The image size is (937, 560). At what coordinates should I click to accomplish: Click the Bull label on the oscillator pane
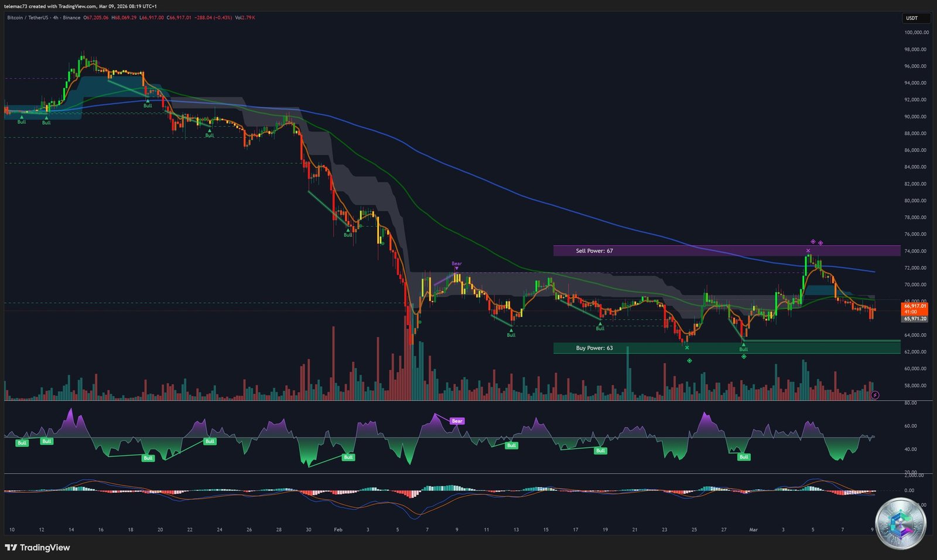coord(21,443)
